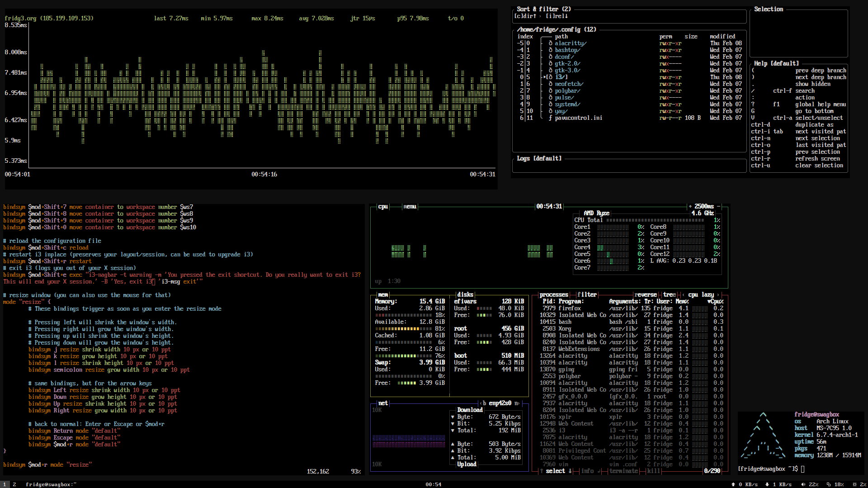Switch to workspace 2 in the i3 bar
The width and height of the screenshot is (868, 488).
[x=14, y=484]
